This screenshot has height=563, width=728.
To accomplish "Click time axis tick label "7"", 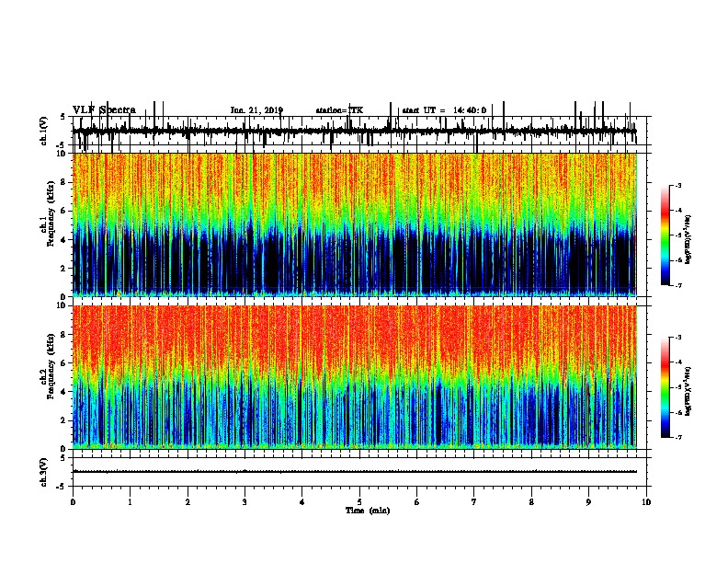I will (x=474, y=502).
